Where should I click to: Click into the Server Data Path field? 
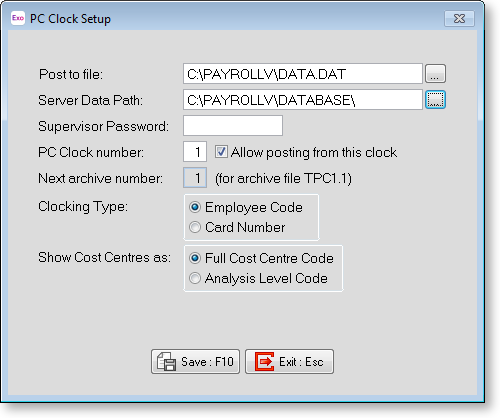click(303, 100)
